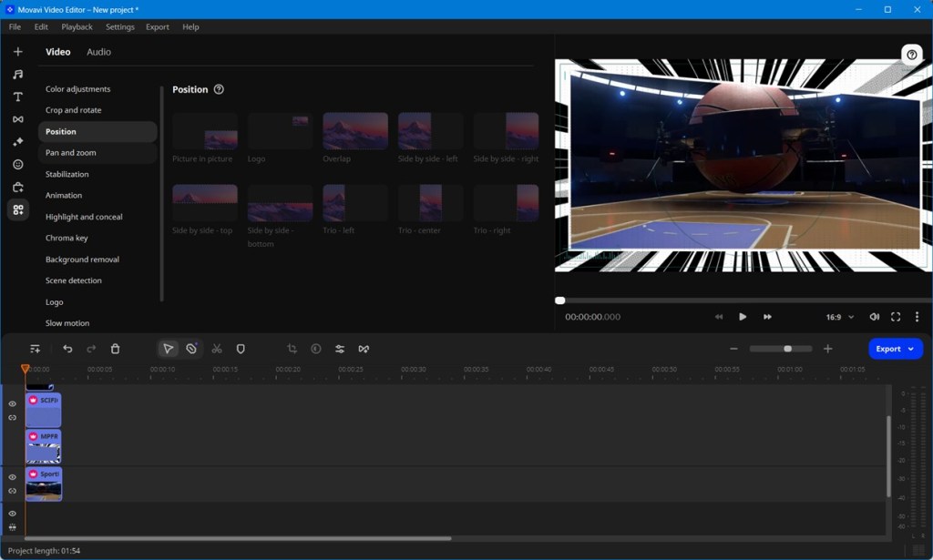This screenshot has width=933, height=560.
Task: Open the Edit menu
Action: point(41,26)
